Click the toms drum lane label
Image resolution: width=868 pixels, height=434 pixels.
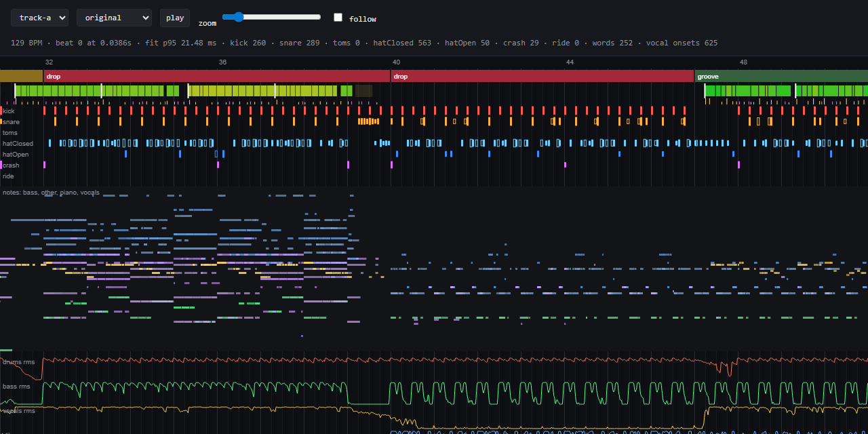(x=10, y=132)
